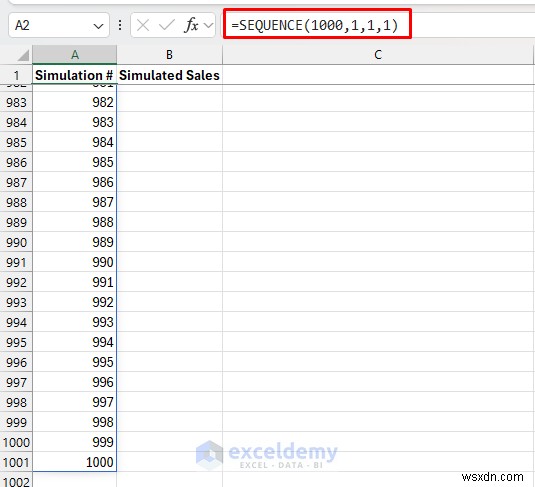Click cell containing value 1000
The width and height of the screenshot is (535, 487).
click(x=75, y=462)
